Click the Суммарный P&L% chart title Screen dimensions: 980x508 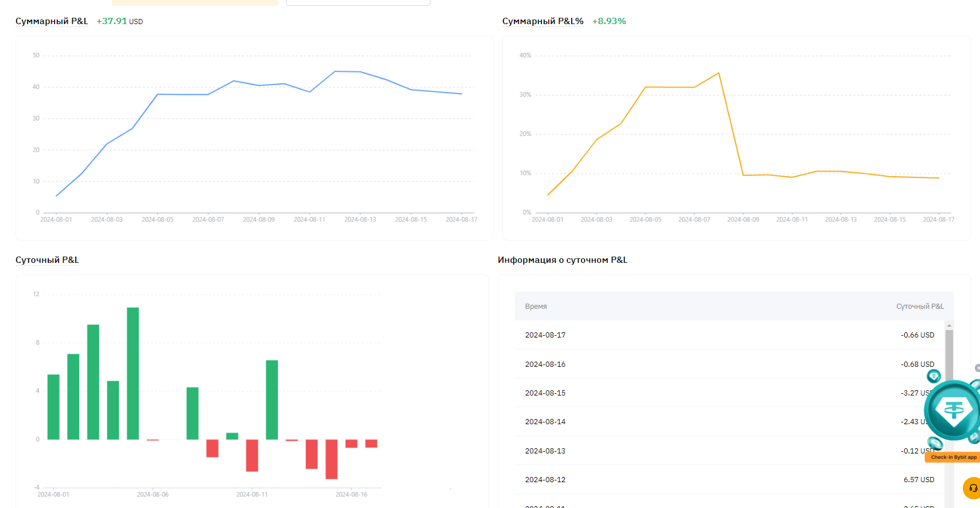pyautogui.click(x=543, y=21)
